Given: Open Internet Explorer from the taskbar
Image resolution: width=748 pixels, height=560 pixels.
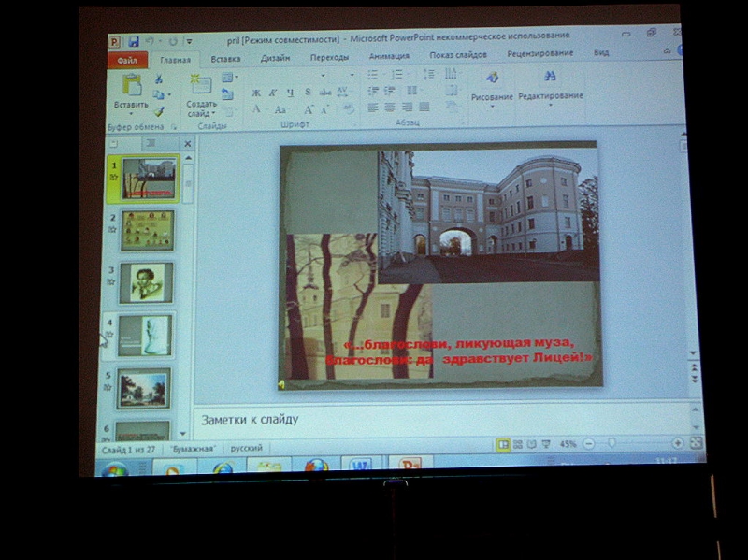Looking at the screenshot, I should 223,467.
